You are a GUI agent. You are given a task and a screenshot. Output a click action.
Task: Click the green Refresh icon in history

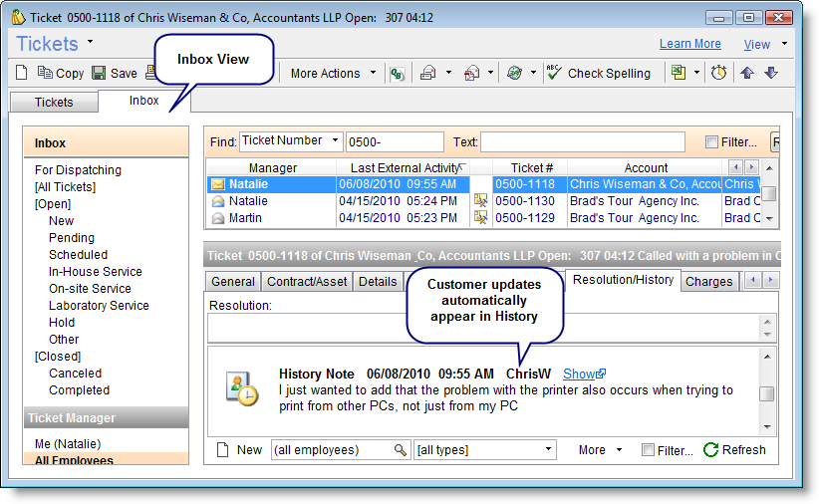coord(710,450)
